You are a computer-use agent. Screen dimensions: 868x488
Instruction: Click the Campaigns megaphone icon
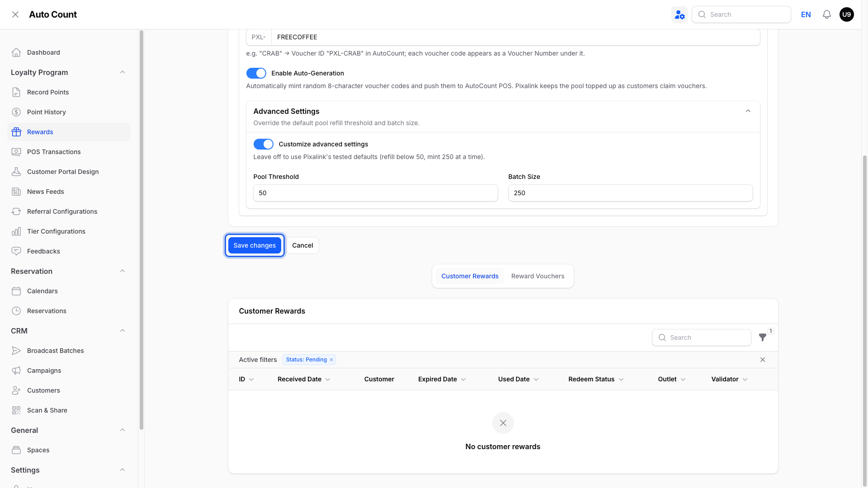(x=16, y=371)
